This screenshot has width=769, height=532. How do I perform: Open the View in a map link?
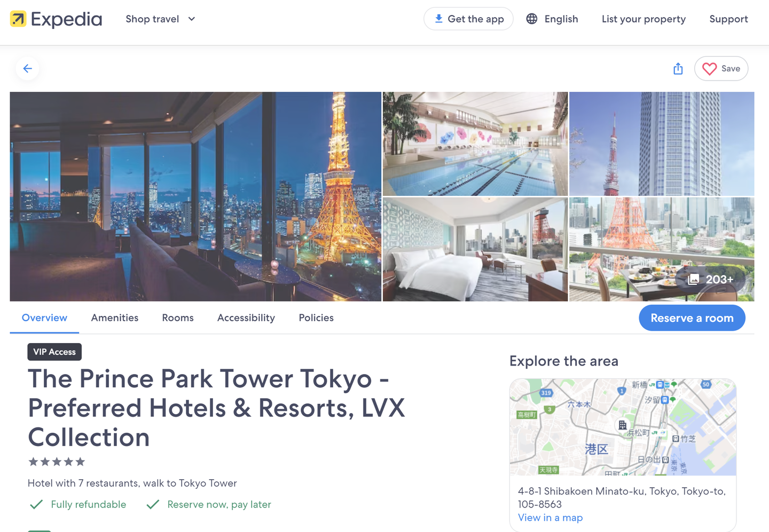click(550, 518)
